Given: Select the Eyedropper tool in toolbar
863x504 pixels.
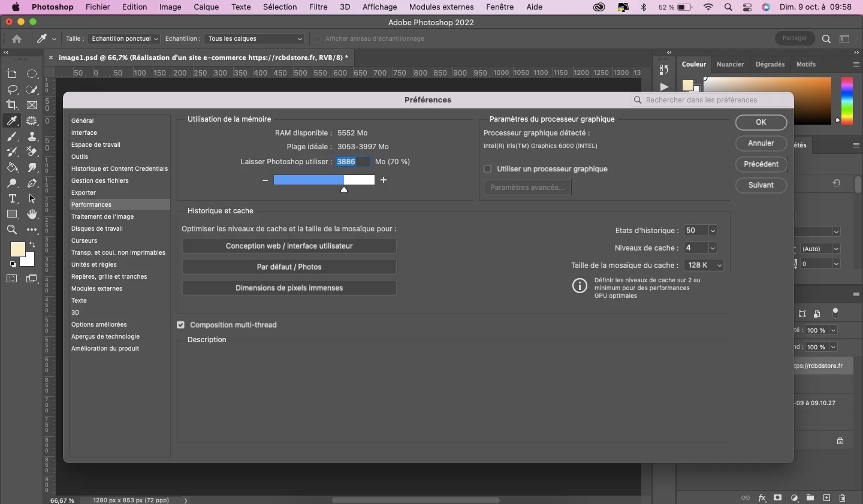Looking at the screenshot, I should point(12,121).
